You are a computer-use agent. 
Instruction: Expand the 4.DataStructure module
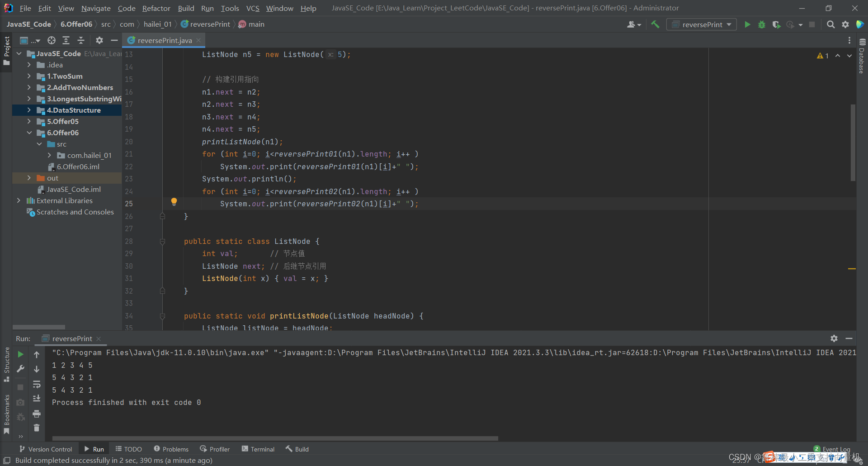pos(29,110)
